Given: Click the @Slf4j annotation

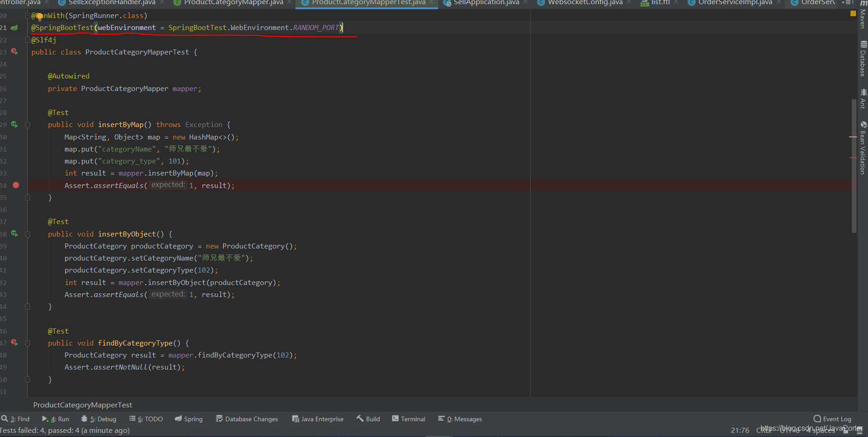Looking at the screenshot, I should click(44, 40).
